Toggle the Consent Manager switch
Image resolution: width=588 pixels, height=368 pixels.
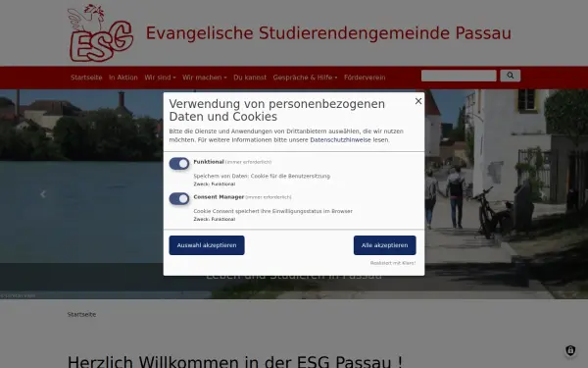click(x=179, y=198)
